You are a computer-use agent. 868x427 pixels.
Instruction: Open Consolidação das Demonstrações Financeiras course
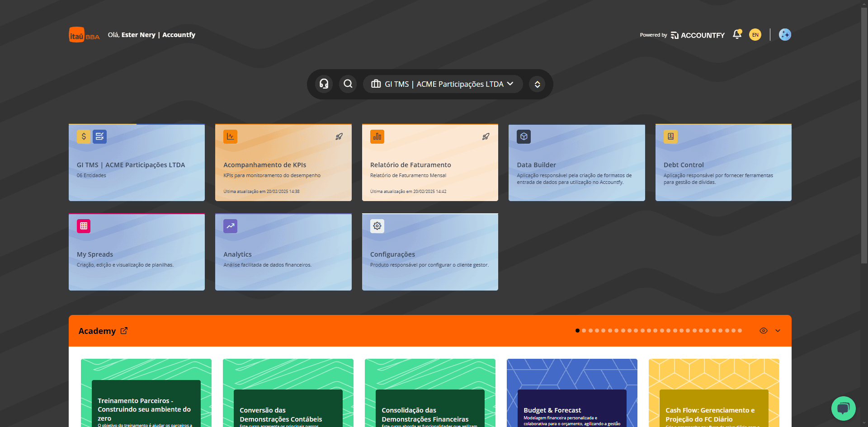430,393
